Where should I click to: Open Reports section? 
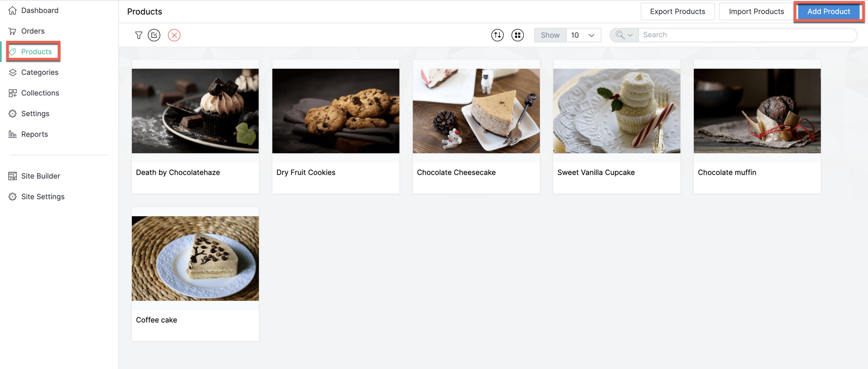35,134
